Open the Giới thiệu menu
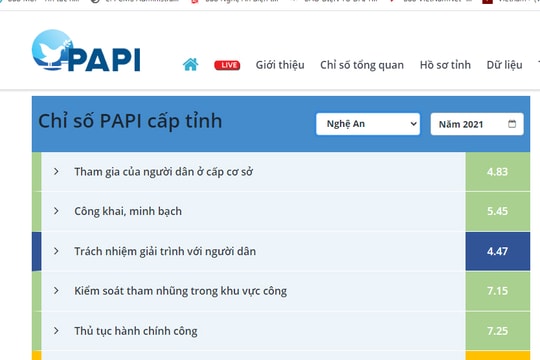The width and height of the screenshot is (540, 360). [x=280, y=65]
